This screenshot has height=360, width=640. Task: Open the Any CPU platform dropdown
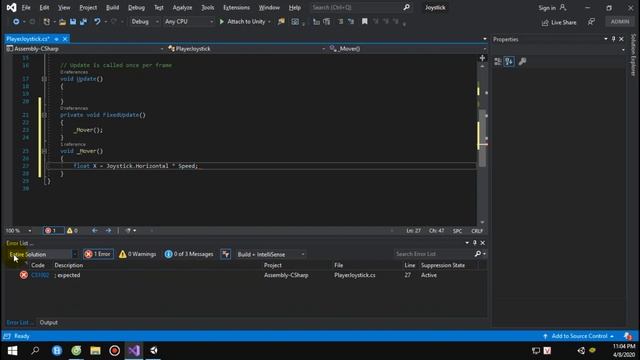pos(189,22)
